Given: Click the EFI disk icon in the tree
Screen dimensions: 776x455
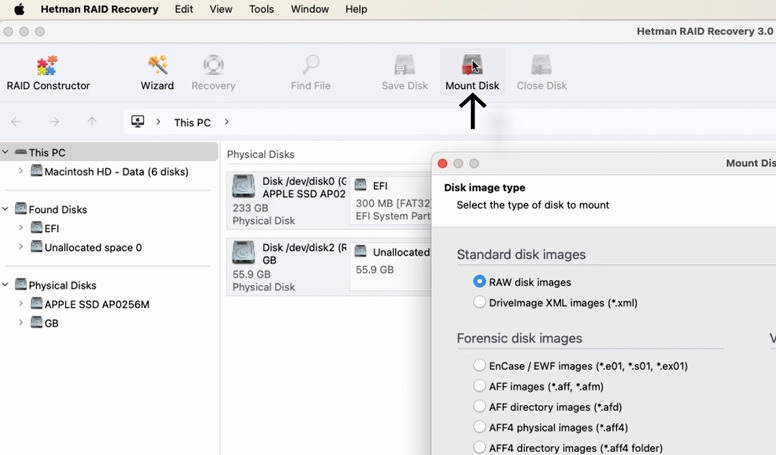Looking at the screenshot, I should pyautogui.click(x=37, y=227).
